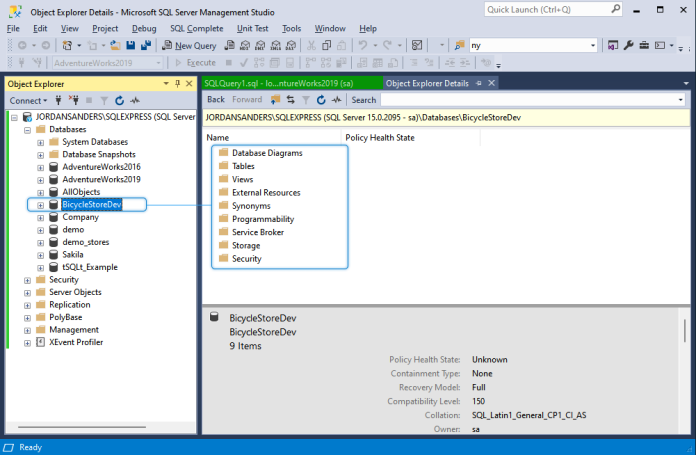Click the details summary vertical scrollbar
This screenshot has width=696, height=455.
[x=684, y=331]
